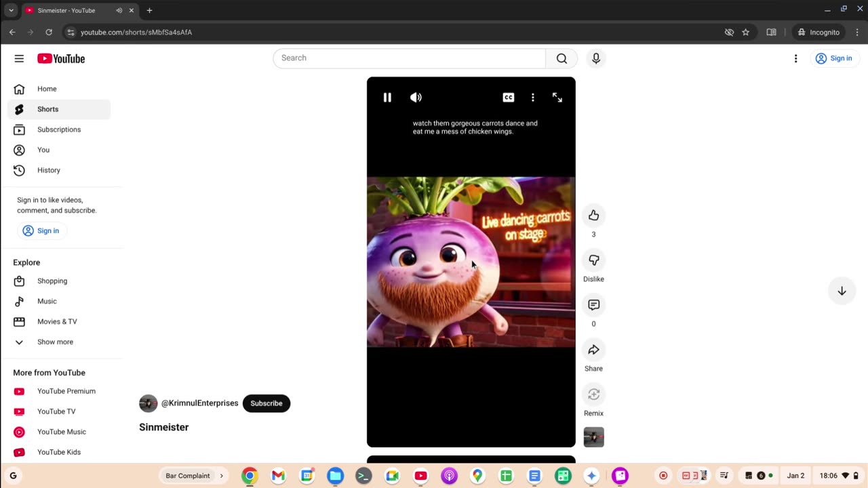Open the system status tray clock

(x=839, y=476)
